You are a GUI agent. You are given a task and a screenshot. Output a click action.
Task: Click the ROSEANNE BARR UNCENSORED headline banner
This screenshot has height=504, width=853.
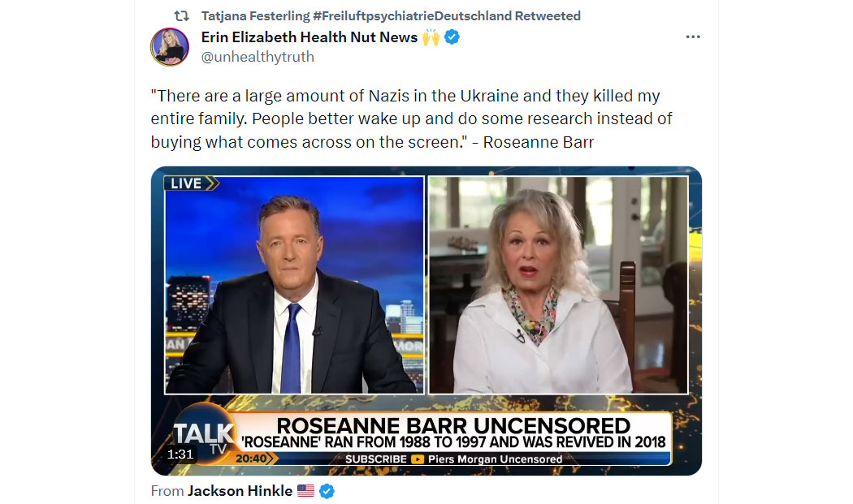tap(453, 426)
